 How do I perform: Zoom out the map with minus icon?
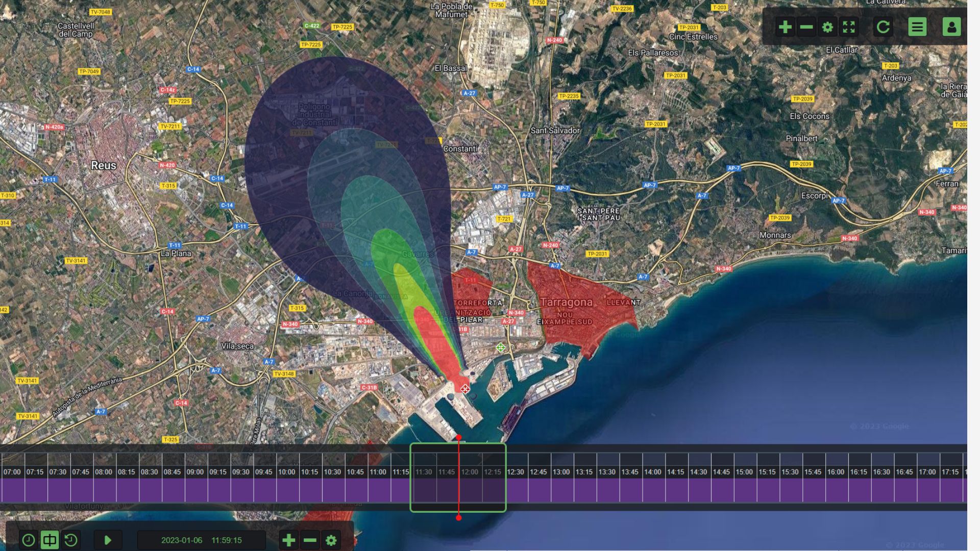click(806, 27)
